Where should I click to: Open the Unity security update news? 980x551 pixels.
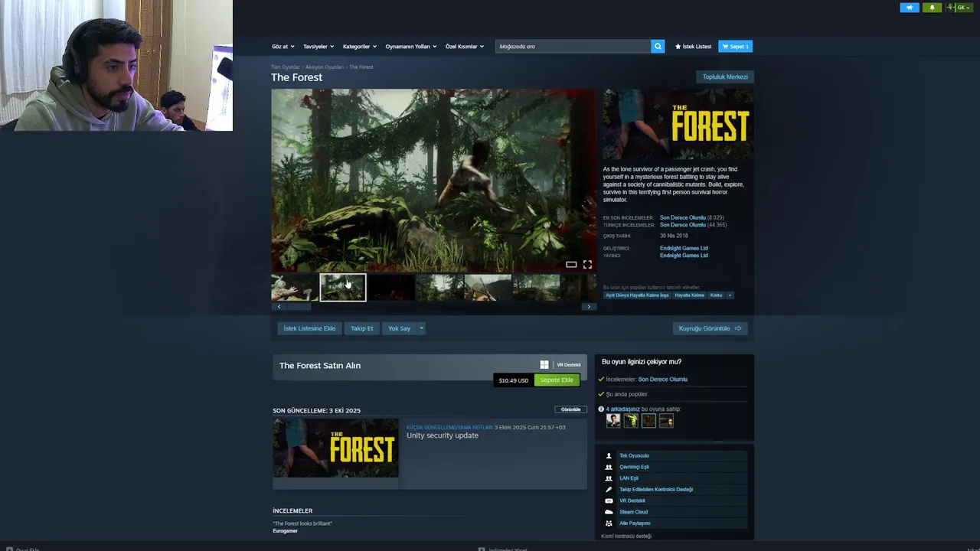pos(443,435)
